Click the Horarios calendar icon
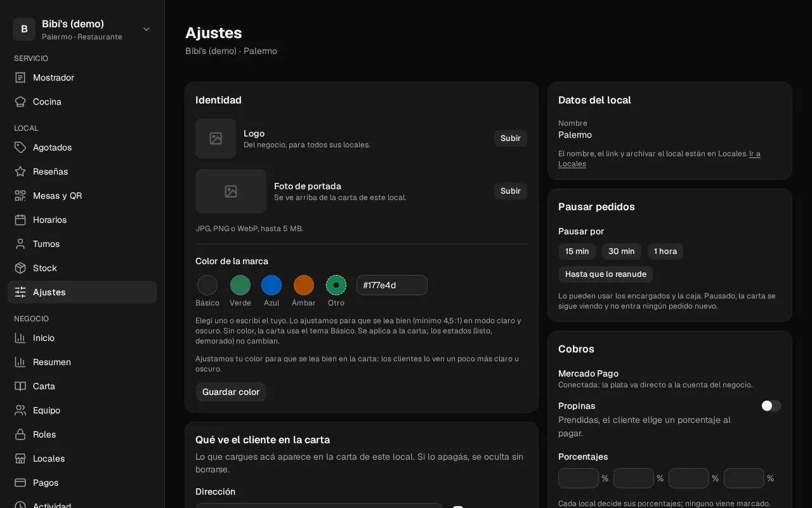 (x=20, y=220)
